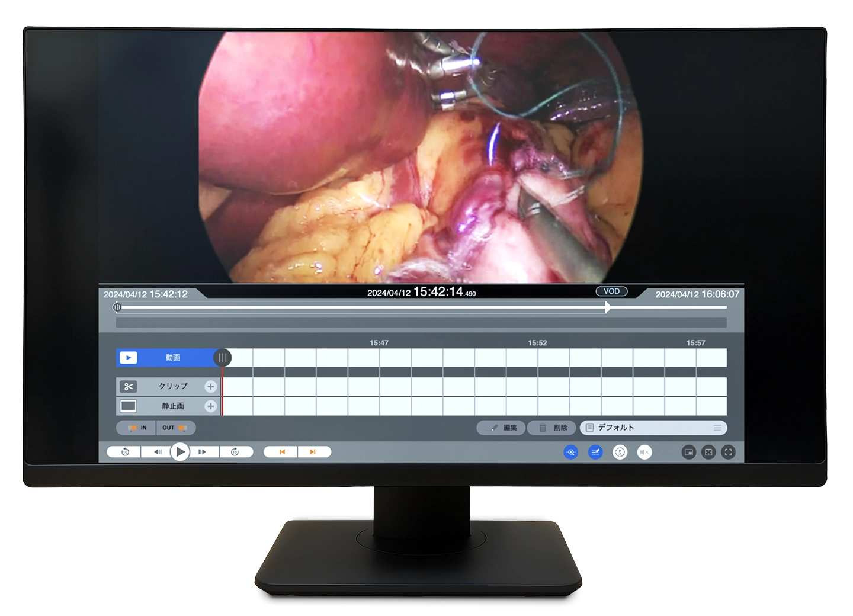Unmute audio with the speaker icon

pos(644,452)
